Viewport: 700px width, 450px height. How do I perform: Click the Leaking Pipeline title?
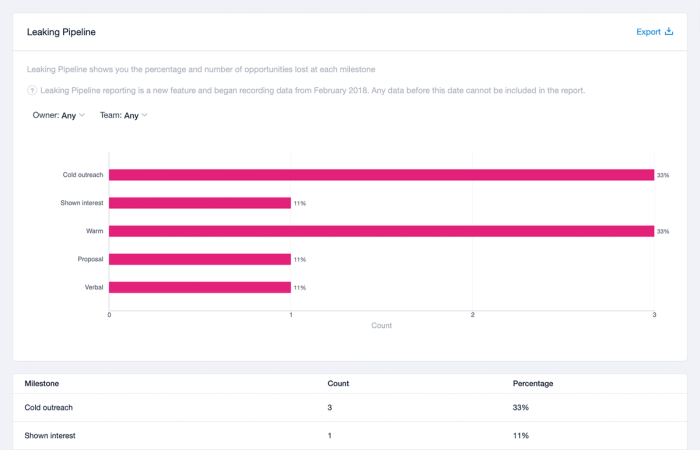(x=61, y=32)
